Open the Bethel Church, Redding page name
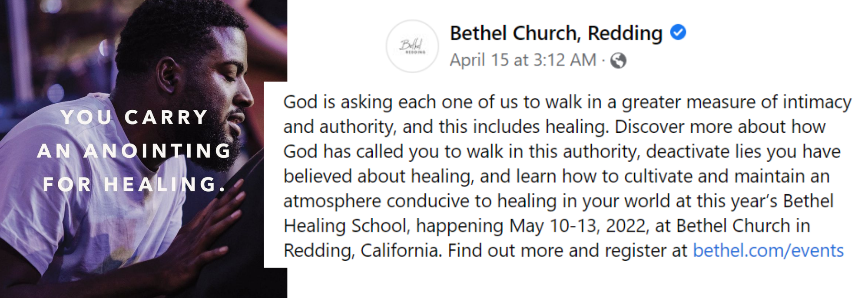868x298 pixels. (556, 33)
